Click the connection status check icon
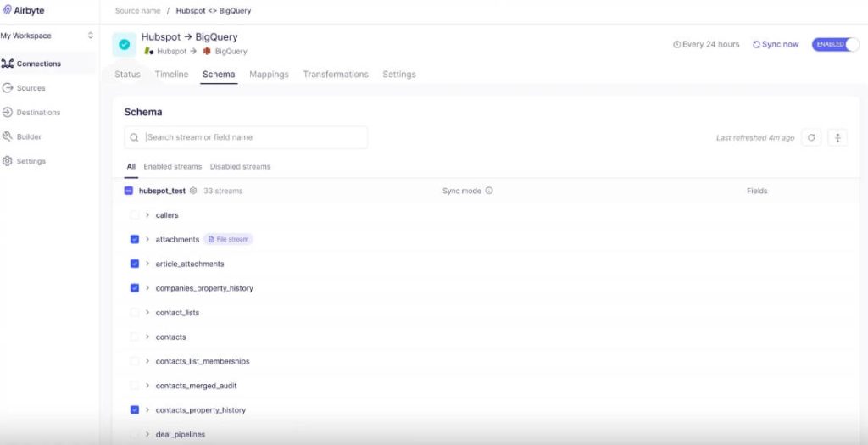 tap(125, 44)
